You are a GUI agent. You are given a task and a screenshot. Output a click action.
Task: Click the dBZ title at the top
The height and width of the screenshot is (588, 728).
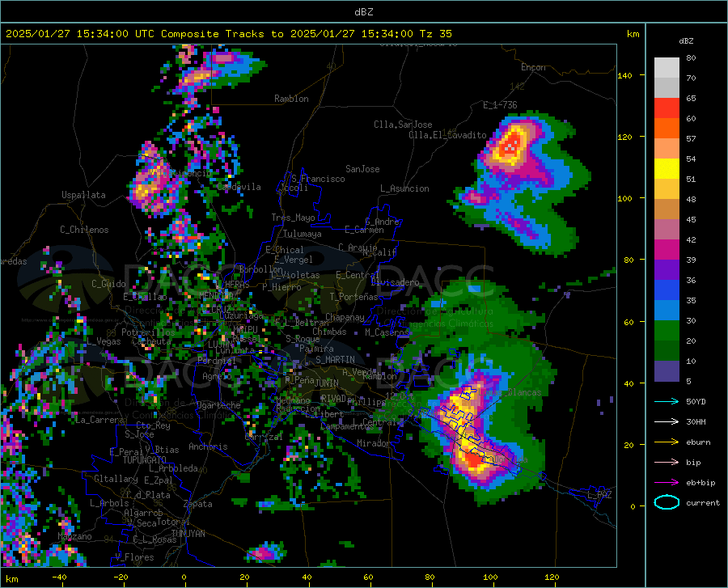coord(363,12)
